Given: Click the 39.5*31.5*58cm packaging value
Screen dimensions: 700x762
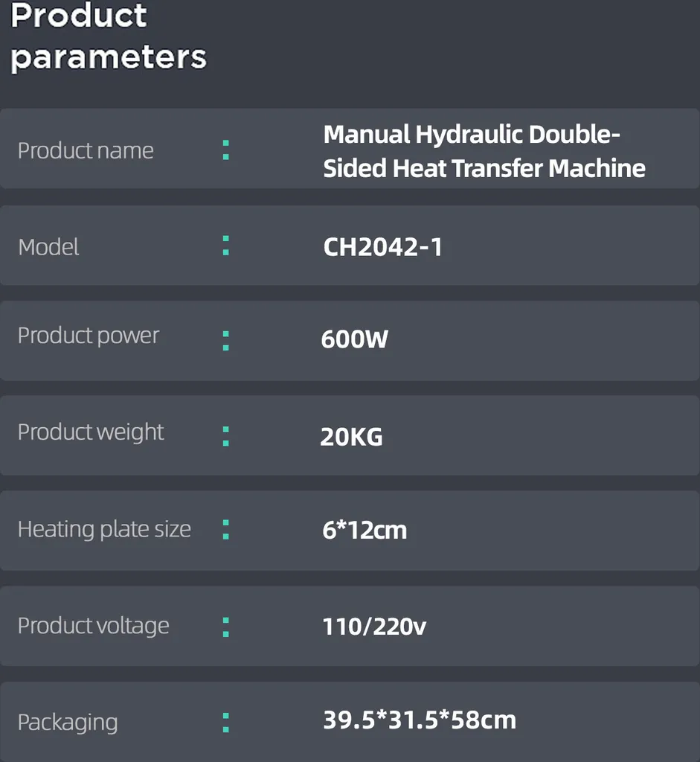Looking at the screenshot, I should (420, 720).
